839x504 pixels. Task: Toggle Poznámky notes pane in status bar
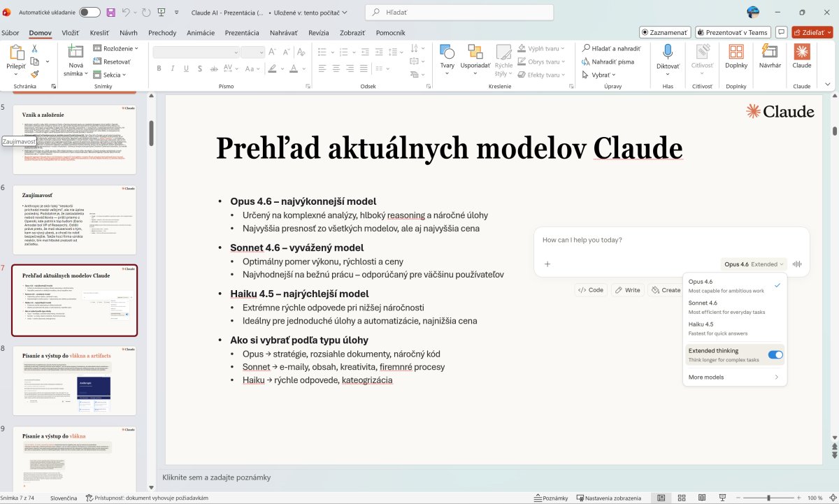click(x=550, y=498)
